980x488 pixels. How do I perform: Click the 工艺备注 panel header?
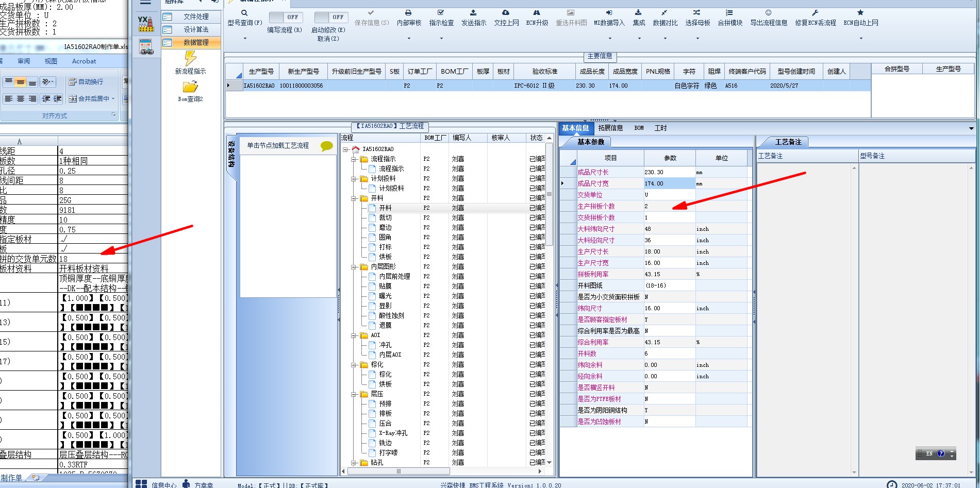point(788,142)
